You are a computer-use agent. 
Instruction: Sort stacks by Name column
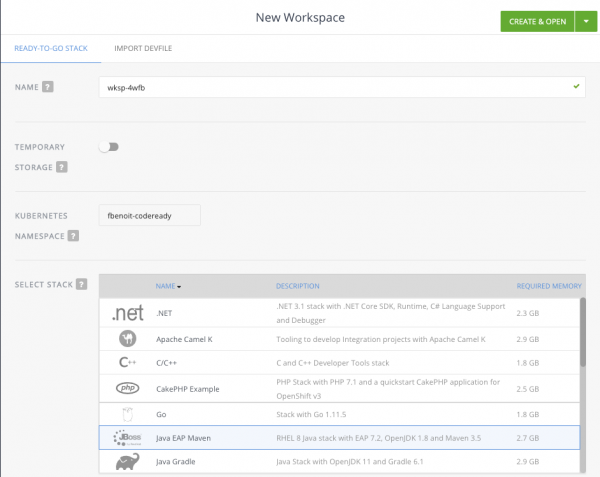[168, 286]
